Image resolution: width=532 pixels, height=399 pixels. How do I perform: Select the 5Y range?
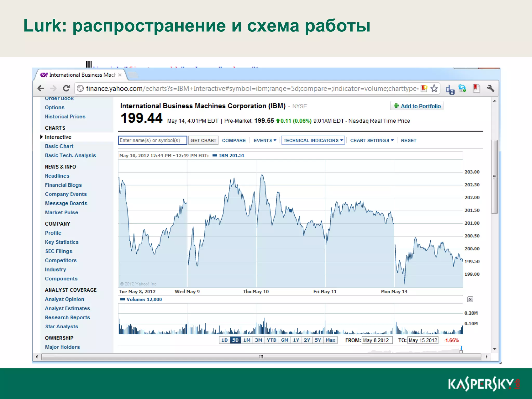pyautogui.click(x=318, y=340)
